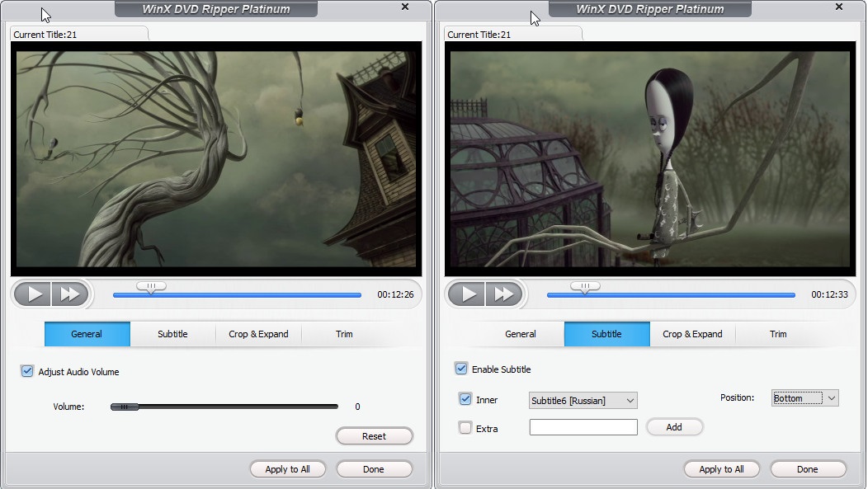Enable the Extra subtitle checkbox

point(465,428)
